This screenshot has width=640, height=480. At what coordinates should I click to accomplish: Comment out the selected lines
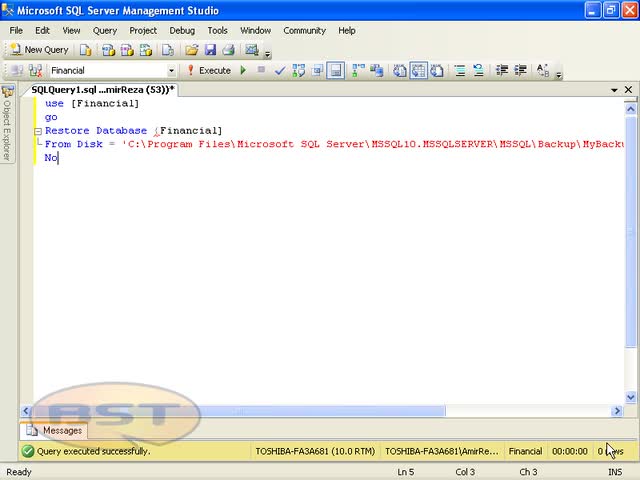[x=460, y=71]
